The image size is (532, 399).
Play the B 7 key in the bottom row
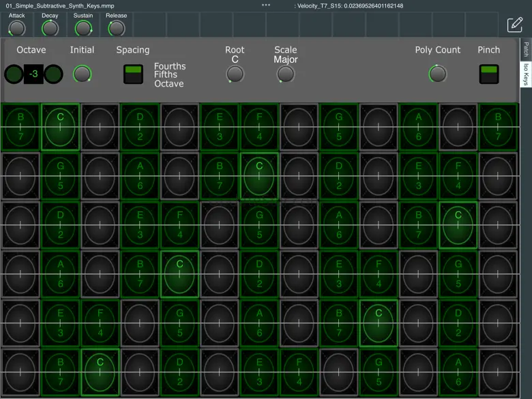point(60,372)
